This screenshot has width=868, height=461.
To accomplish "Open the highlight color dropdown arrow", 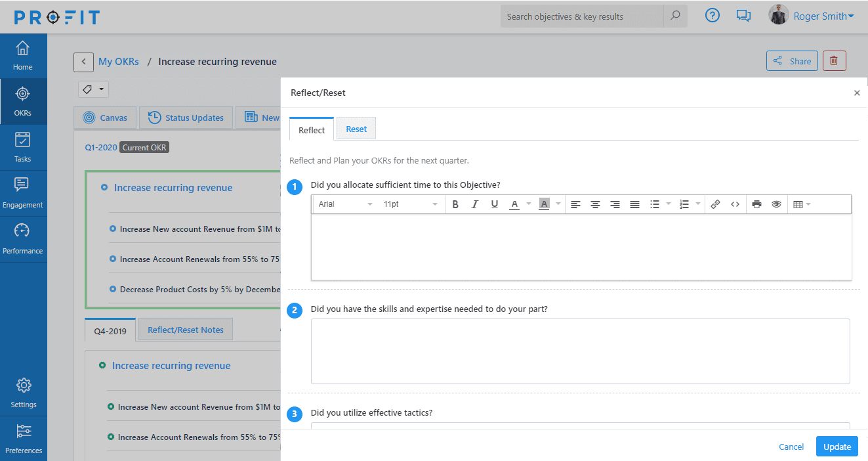I will (x=558, y=204).
